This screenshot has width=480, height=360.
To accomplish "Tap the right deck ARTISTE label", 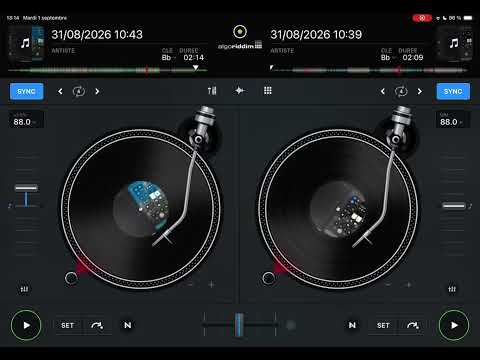I will coord(282,51).
